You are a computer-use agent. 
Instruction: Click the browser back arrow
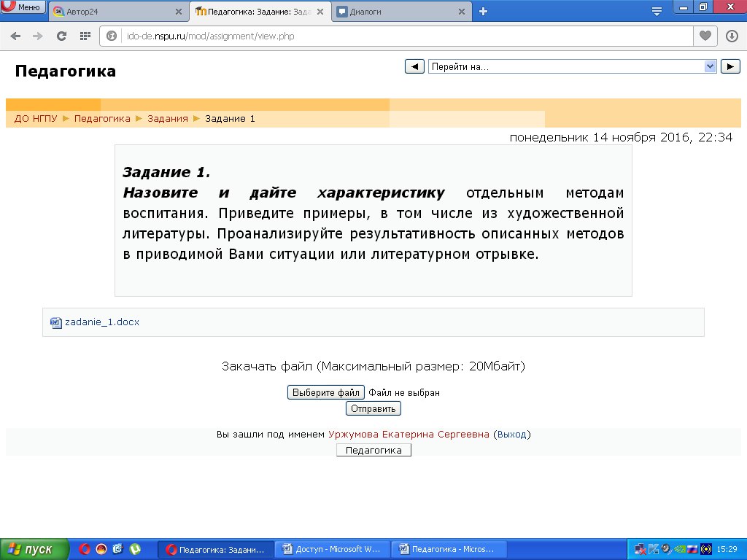[x=15, y=36]
